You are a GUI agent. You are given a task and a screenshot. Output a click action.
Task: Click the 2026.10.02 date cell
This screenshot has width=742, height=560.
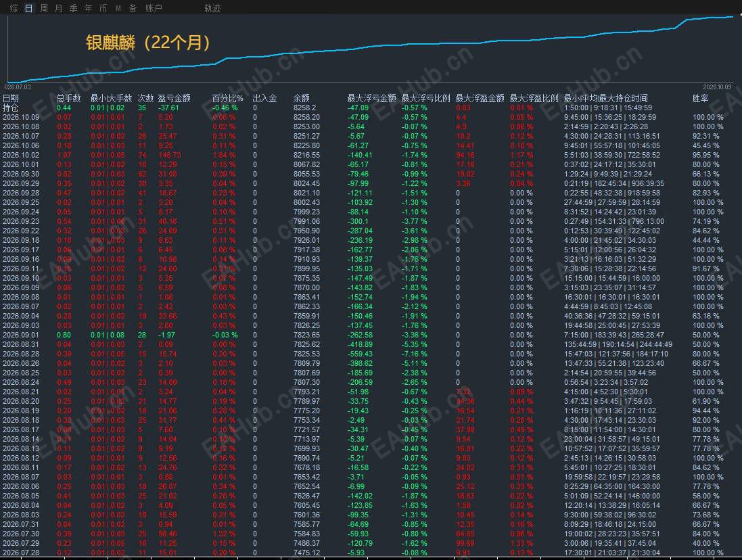(x=21, y=155)
